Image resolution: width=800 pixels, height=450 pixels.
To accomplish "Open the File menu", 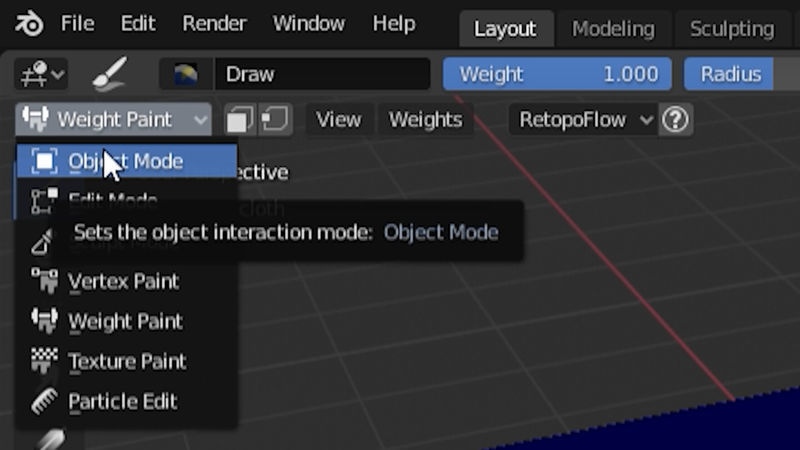I will 78,23.
